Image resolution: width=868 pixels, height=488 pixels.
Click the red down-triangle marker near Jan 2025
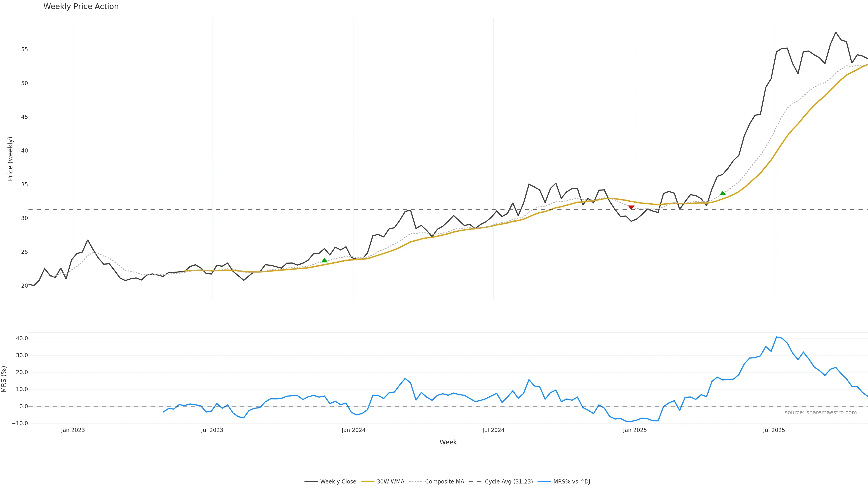631,207
